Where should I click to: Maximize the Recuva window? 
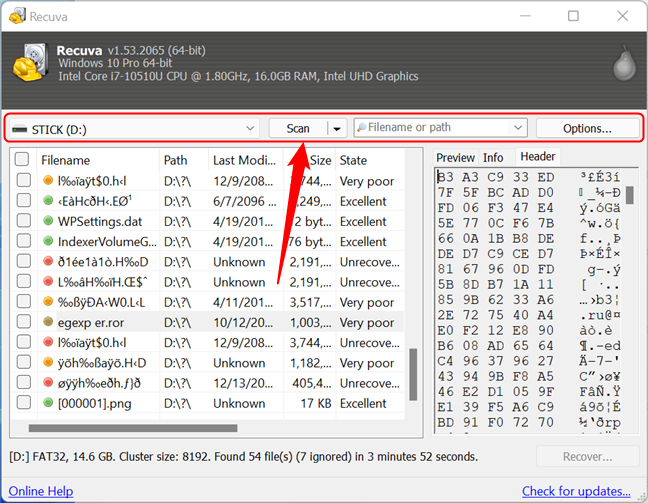point(573,16)
